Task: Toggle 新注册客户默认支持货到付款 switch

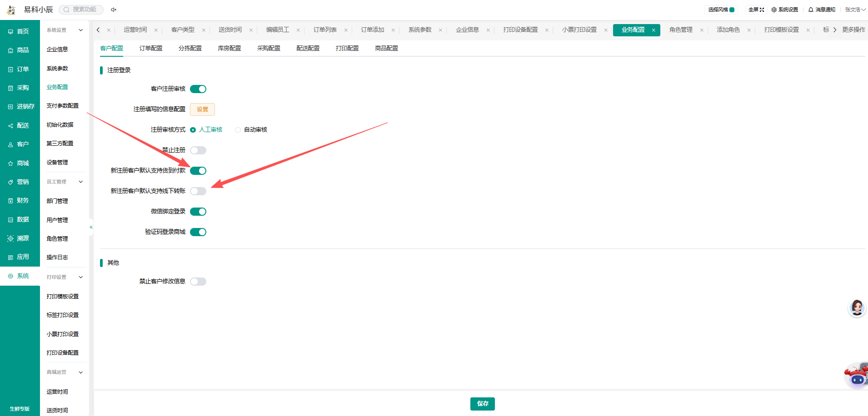Action: point(198,171)
